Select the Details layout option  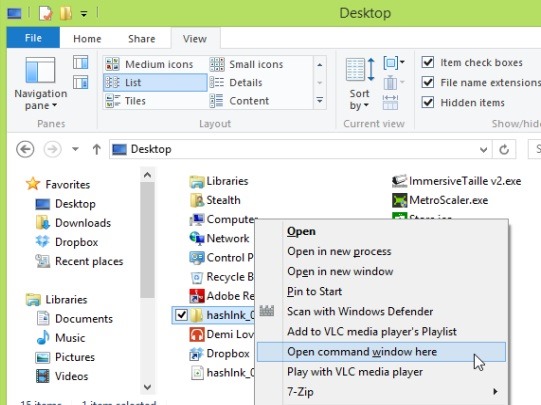(x=236, y=82)
